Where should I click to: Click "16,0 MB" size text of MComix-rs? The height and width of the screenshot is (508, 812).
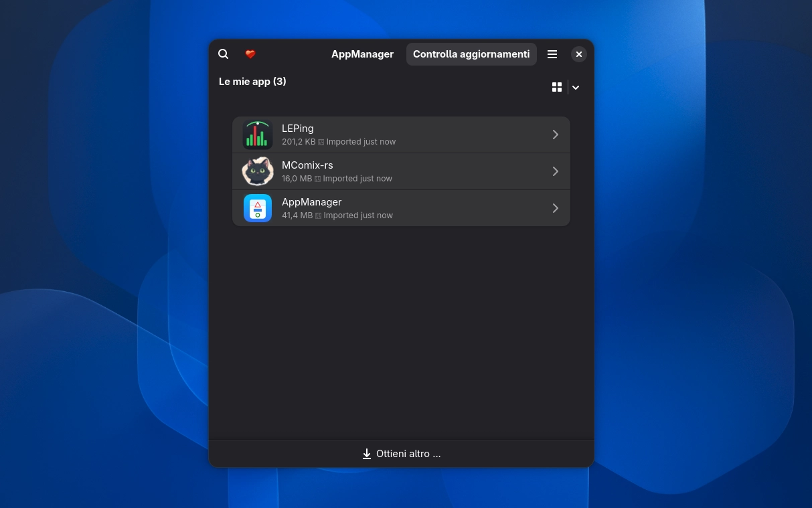[297, 179]
